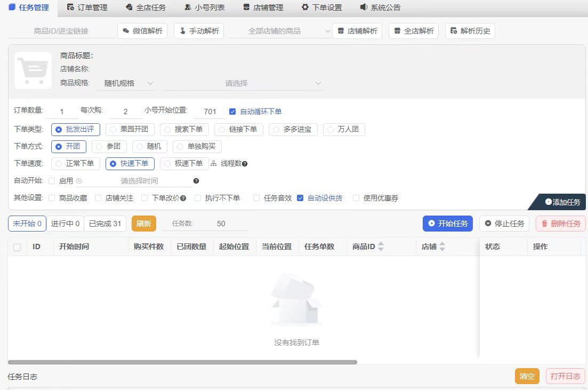Viewport: 588px width, 390px height.
Task: Switch to the 订单管理 tab
Action: coord(87,7)
